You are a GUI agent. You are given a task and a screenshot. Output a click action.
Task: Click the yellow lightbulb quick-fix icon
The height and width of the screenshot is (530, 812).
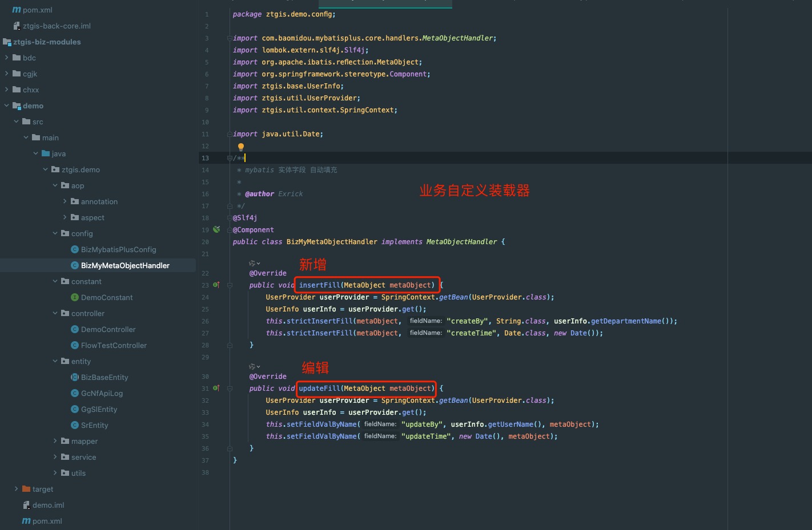(x=240, y=147)
